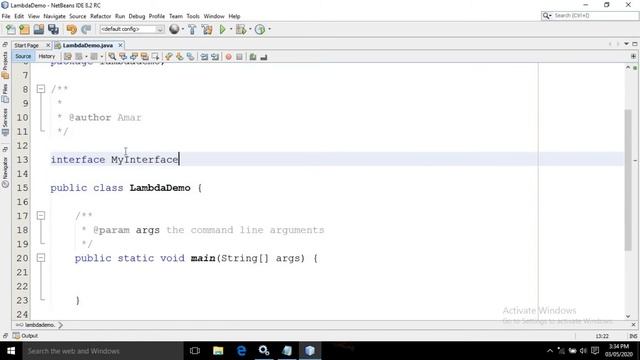Click the editor vertical scrollbar thumb
This screenshot has height=360, width=640.
point(628,180)
